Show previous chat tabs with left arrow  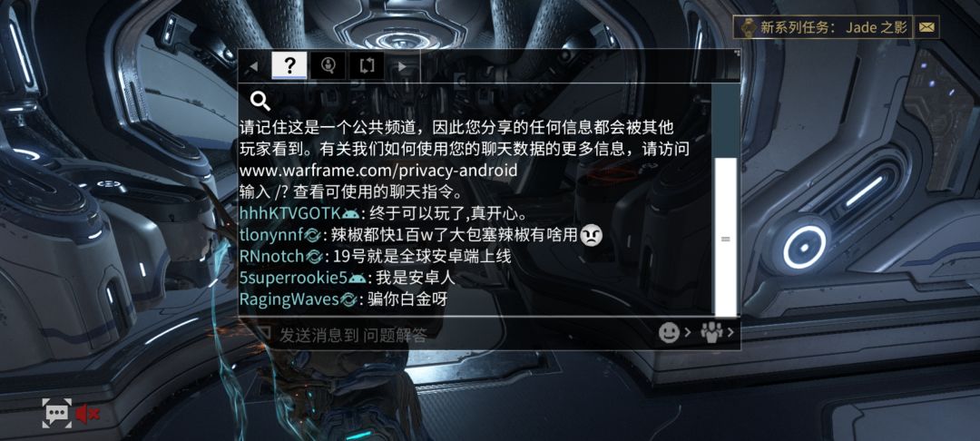[253, 65]
